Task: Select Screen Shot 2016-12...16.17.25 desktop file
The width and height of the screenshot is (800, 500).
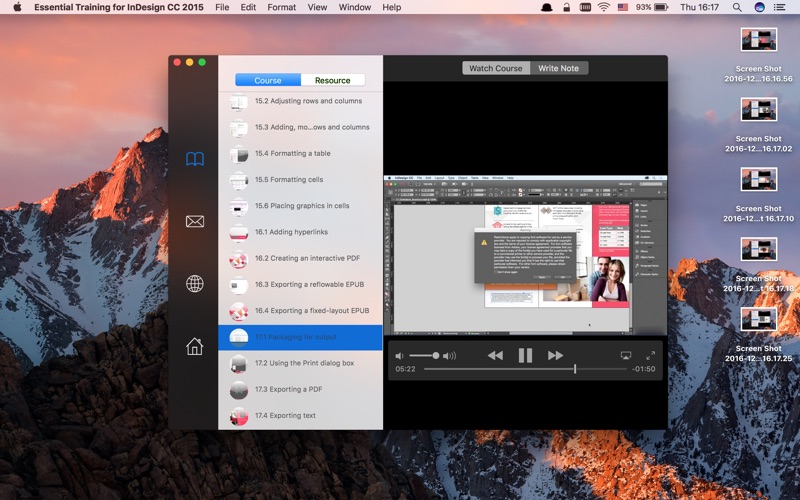Action: tap(759, 335)
